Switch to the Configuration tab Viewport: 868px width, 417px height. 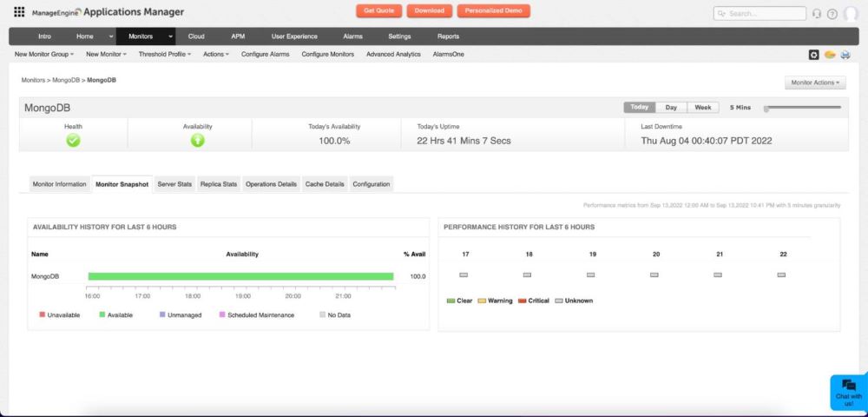[372, 184]
